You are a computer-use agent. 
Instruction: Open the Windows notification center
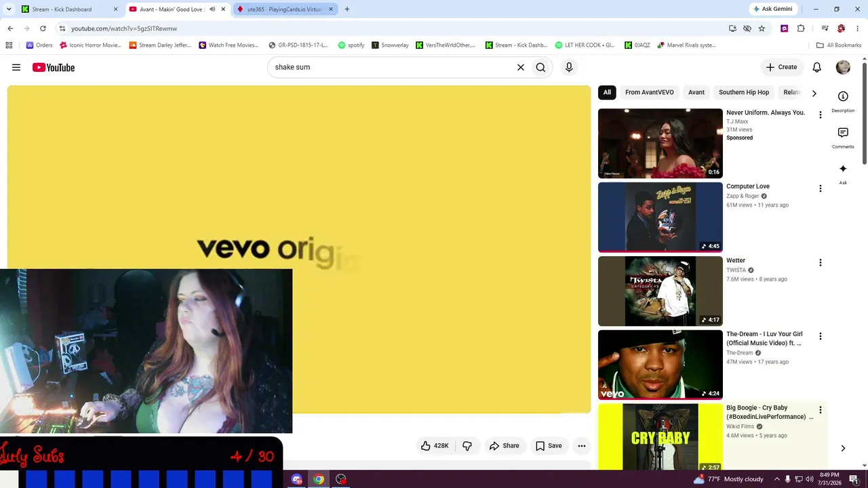coord(854,479)
